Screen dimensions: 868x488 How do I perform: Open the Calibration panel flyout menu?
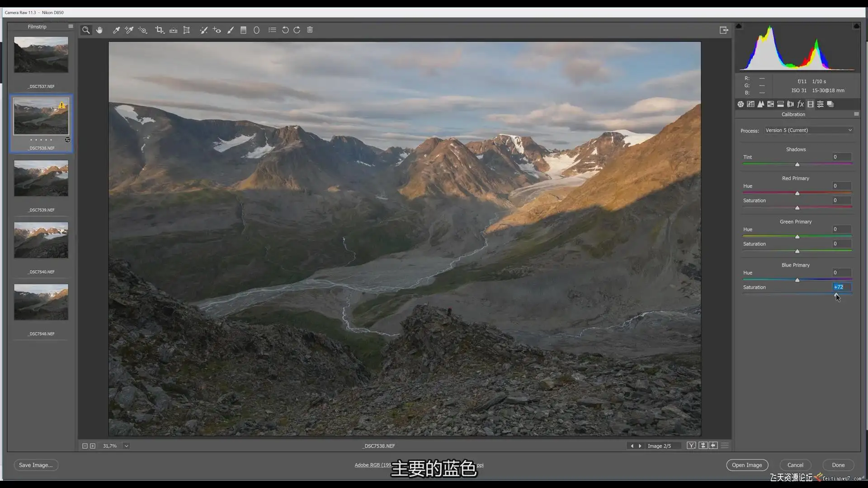[856, 114]
